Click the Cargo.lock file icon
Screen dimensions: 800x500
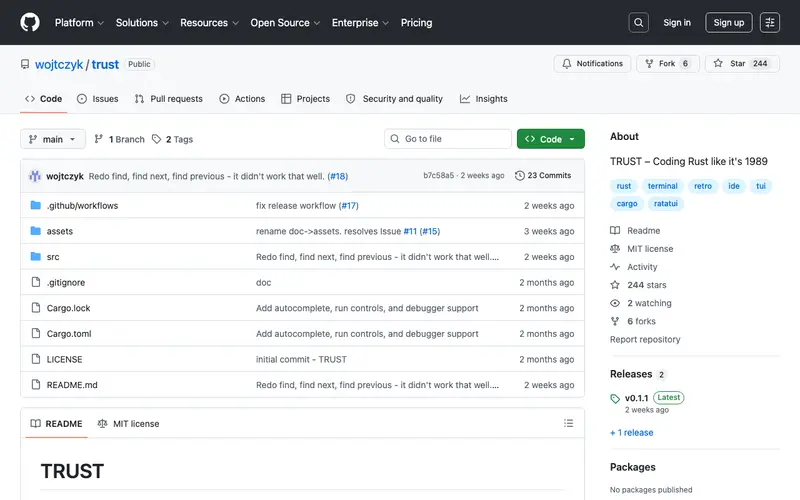(x=35, y=308)
